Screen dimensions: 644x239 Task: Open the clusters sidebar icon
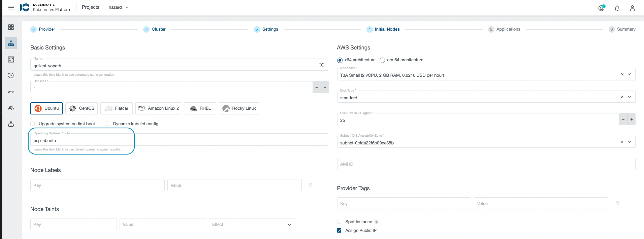click(x=11, y=43)
